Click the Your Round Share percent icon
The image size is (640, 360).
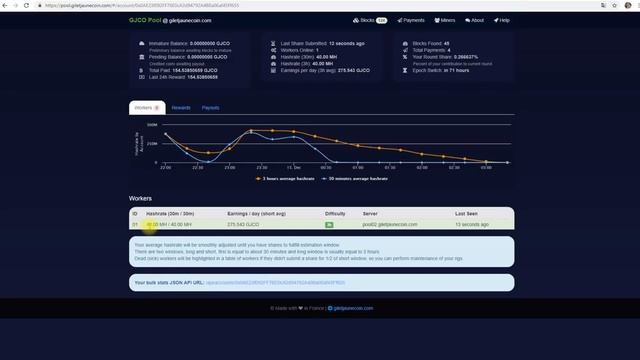tap(405, 57)
